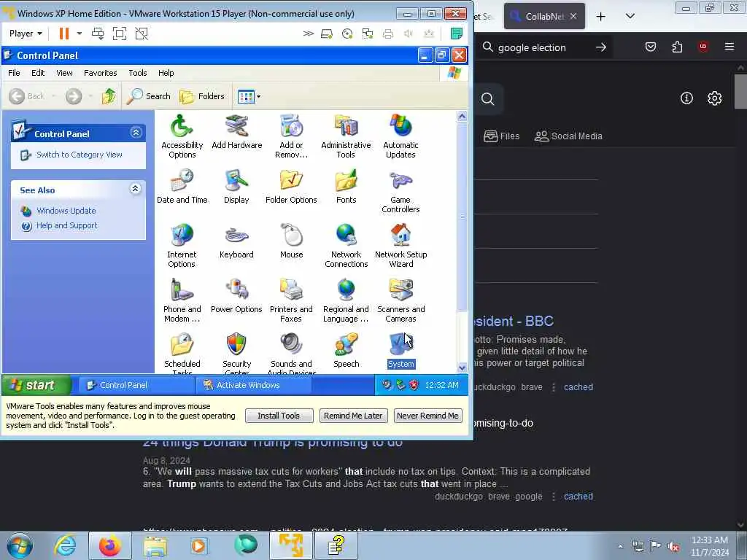Image resolution: width=747 pixels, height=560 pixels.
Task: Open the Help menu
Action: point(166,73)
